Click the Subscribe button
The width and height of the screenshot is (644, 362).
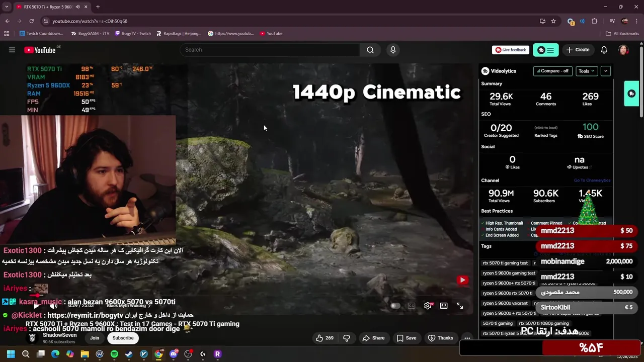(123, 338)
